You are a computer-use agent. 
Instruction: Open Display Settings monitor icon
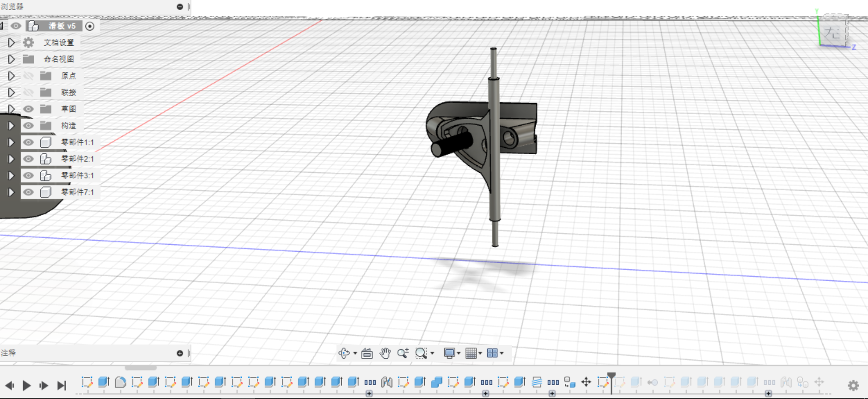point(449,353)
